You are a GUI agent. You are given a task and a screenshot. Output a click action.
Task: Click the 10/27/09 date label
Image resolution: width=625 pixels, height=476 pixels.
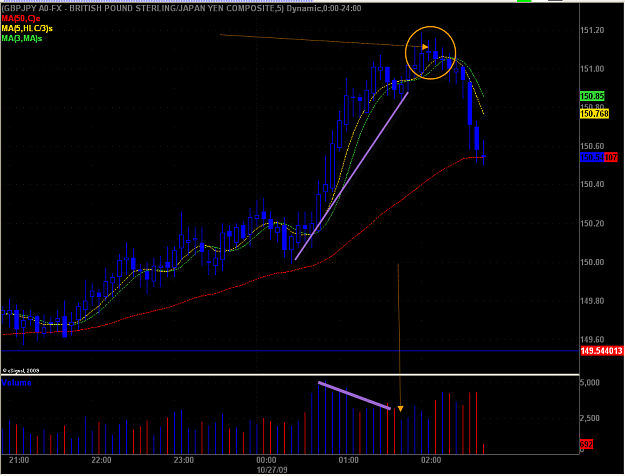[272, 470]
